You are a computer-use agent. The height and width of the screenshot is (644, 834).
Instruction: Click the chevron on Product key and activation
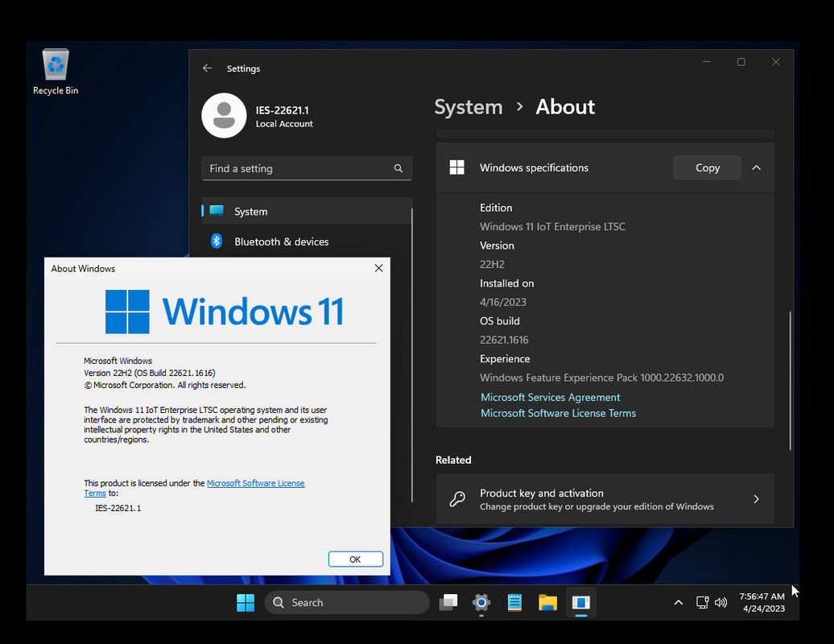point(756,499)
